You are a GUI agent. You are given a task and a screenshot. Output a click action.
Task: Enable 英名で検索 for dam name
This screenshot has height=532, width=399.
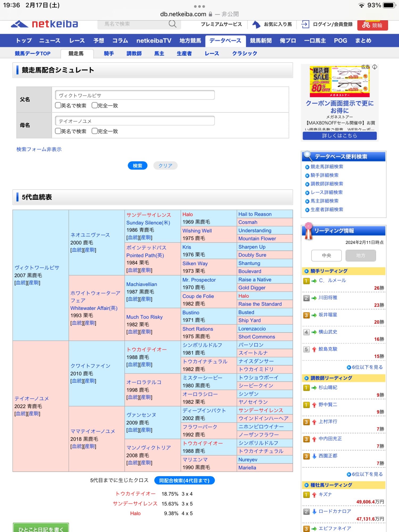click(58, 131)
